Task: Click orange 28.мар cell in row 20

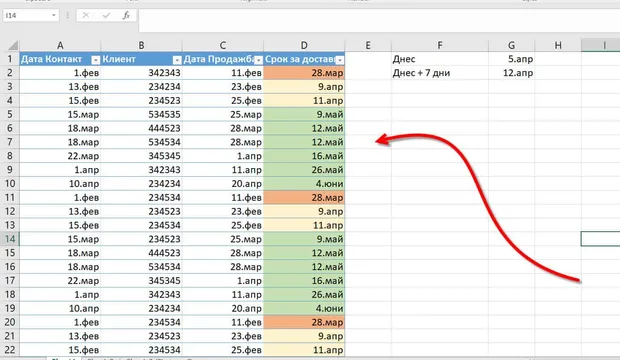Action: pyautogui.click(x=304, y=322)
